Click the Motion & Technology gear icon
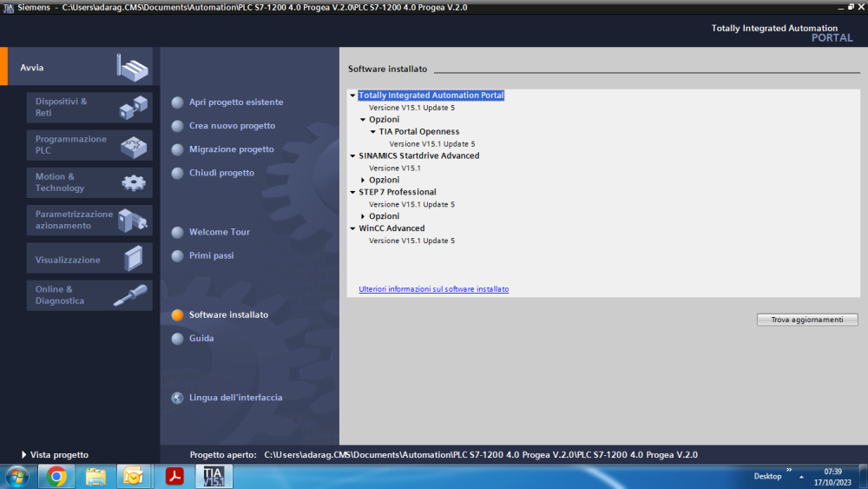868x489 pixels. pos(134,182)
